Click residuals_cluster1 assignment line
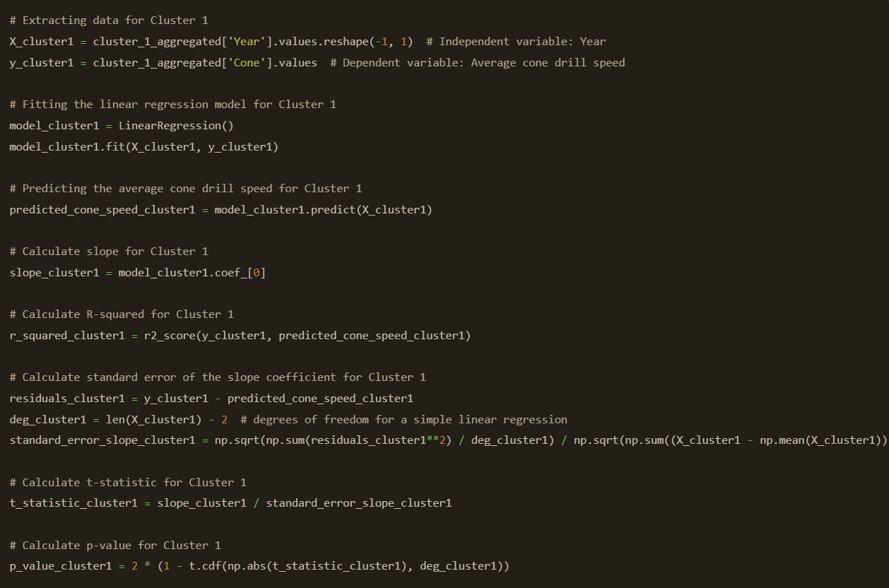 (211, 399)
